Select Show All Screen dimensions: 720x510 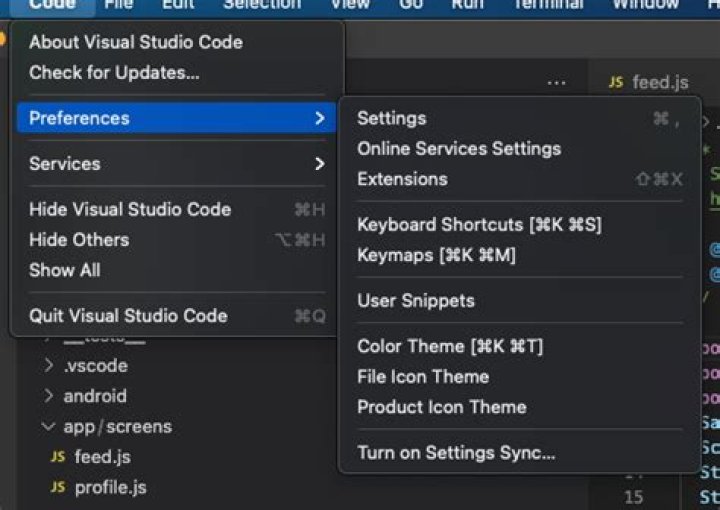(x=177, y=270)
